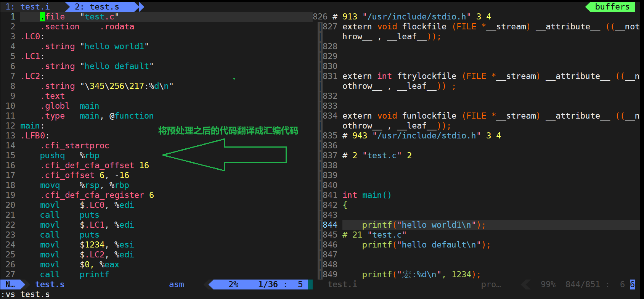Click the 99% indicator in the right status line
Image resolution: width=644 pixels, height=299 pixels.
point(548,284)
